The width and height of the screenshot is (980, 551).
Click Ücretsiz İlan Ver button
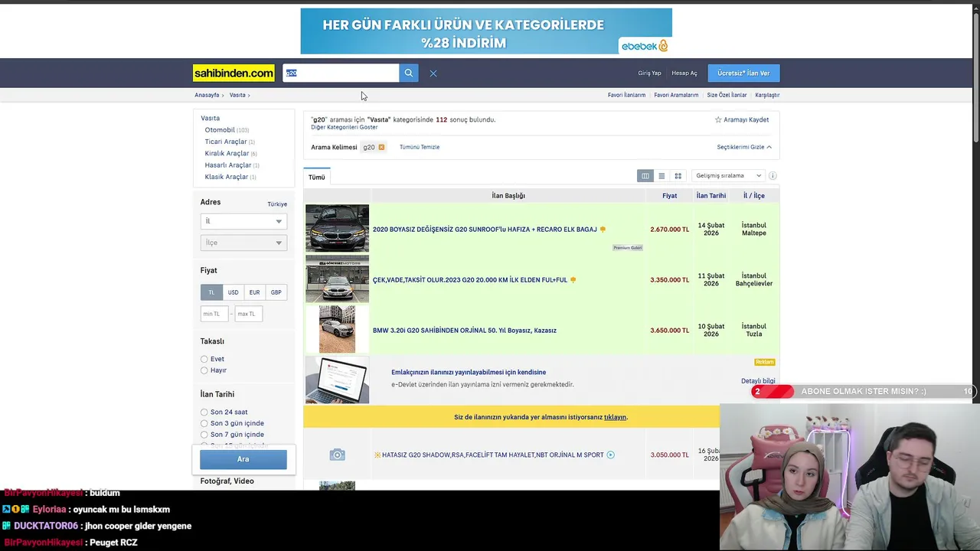743,73
